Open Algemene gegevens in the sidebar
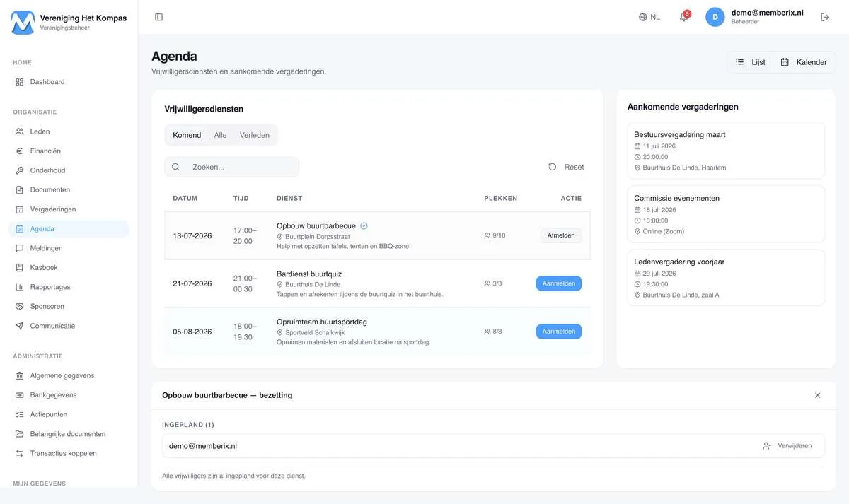 69,375
